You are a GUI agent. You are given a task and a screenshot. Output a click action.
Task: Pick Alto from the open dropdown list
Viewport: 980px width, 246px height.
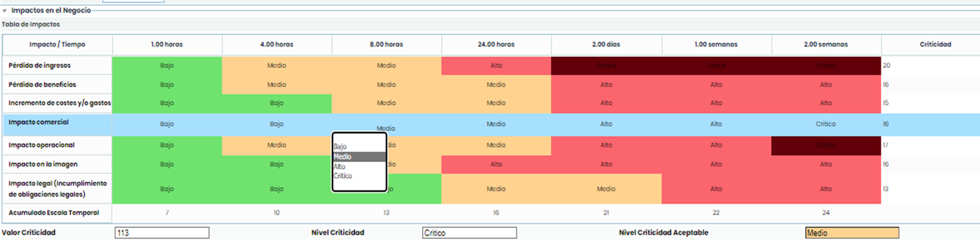pyautogui.click(x=340, y=167)
